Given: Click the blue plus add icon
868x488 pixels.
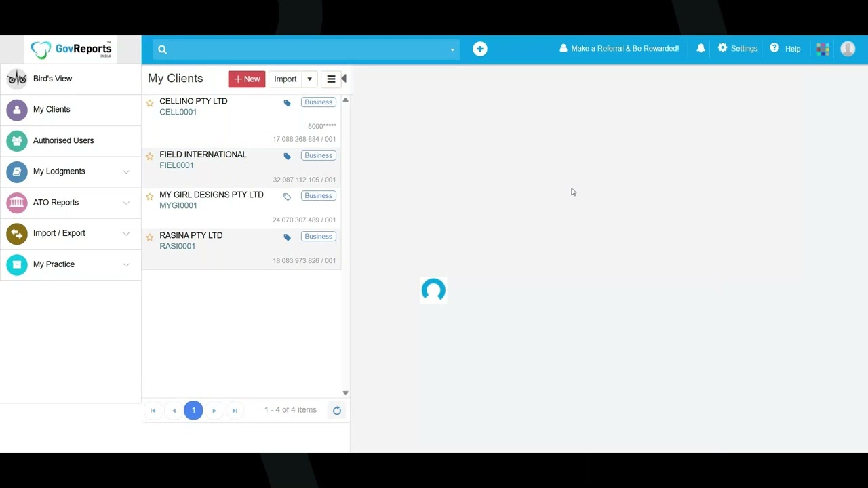Looking at the screenshot, I should [x=479, y=49].
